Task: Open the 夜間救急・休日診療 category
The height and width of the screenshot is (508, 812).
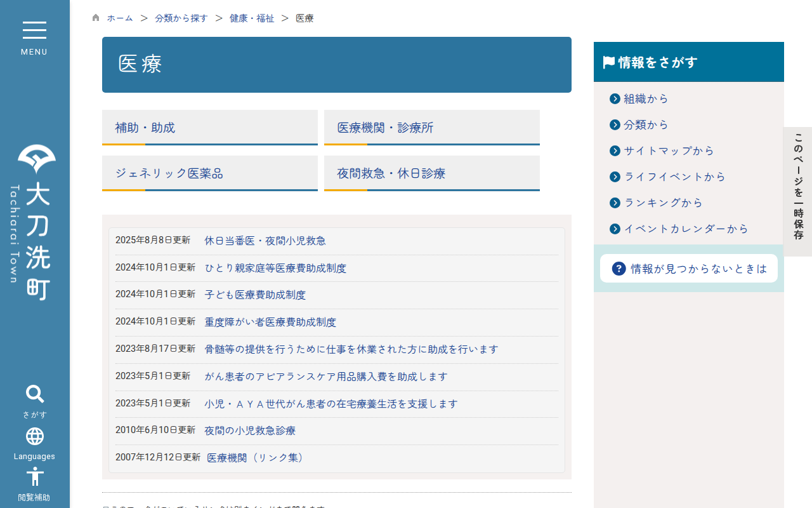Action: 432,173
